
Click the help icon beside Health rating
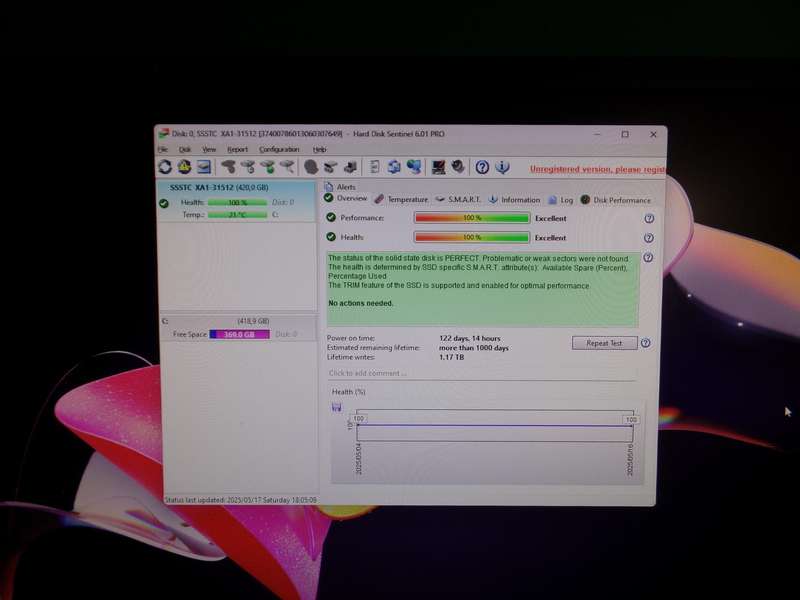point(649,238)
